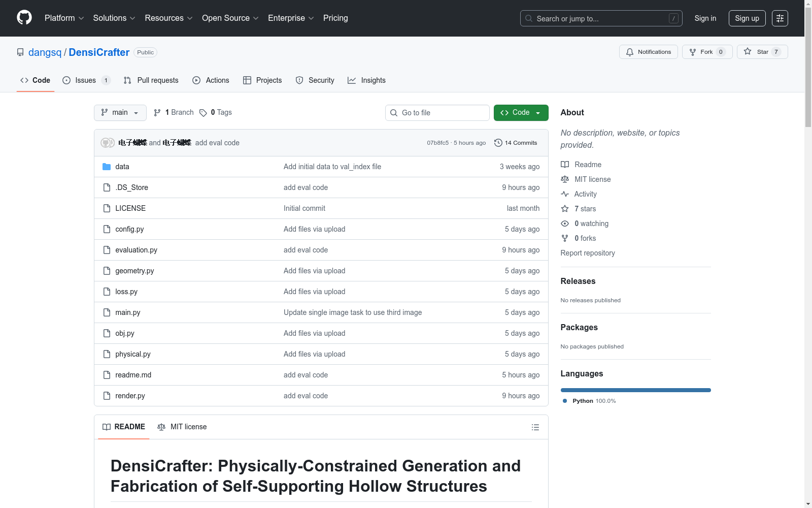Open the 1 Branch link
Screen dimensions: 812x508
click(x=174, y=112)
